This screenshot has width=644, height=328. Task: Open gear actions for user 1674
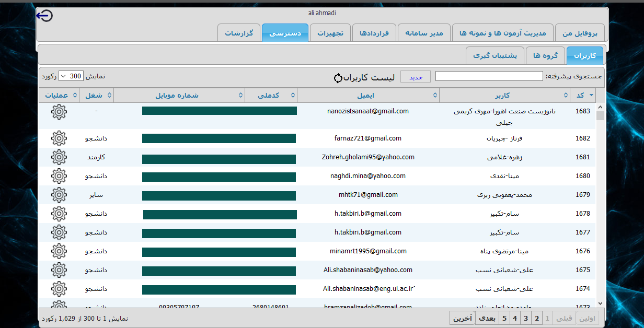point(59,289)
